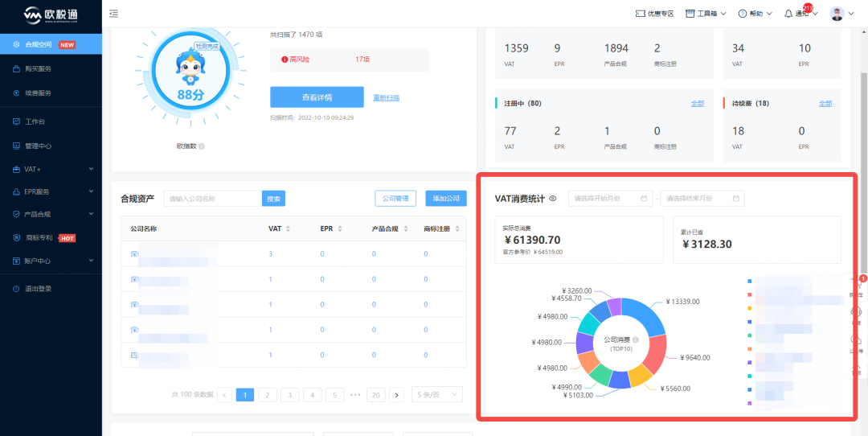Image resolution: width=868 pixels, height=436 pixels.
Task: Open the 工具箱 dropdown
Action: pyautogui.click(x=706, y=14)
